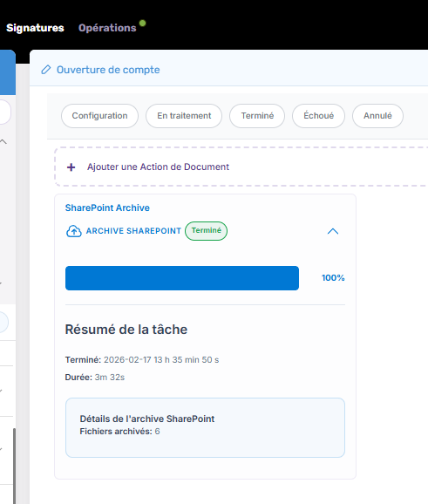The width and height of the screenshot is (428, 504).
Task: Click the green Terminé status badge
Action: [x=206, y=231]
